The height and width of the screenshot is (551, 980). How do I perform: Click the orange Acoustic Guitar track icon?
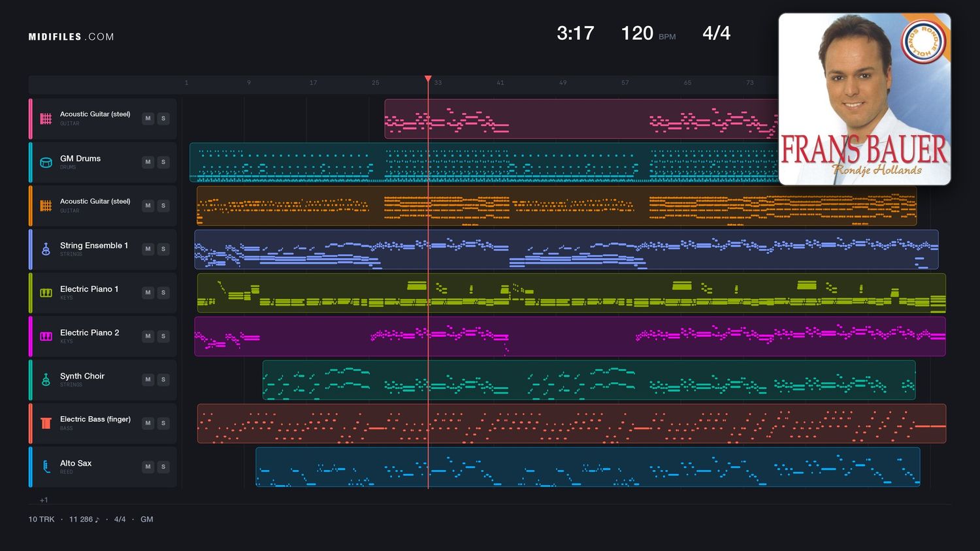click(x=46, y=206)
